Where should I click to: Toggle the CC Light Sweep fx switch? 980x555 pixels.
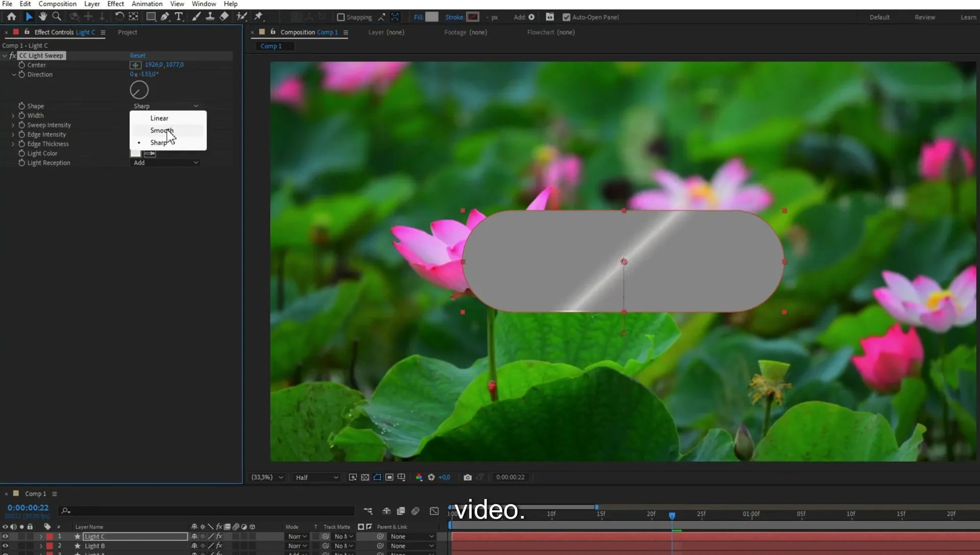point(13,56)
